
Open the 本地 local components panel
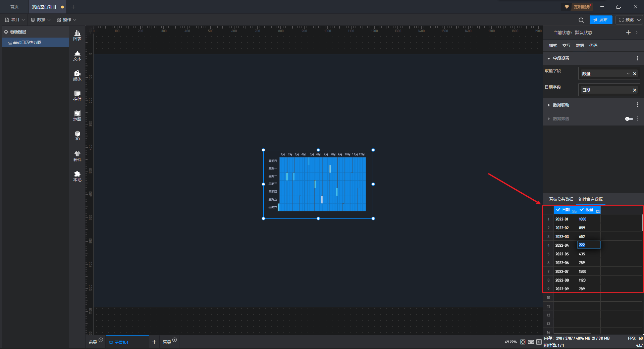(x=77, y=176)
